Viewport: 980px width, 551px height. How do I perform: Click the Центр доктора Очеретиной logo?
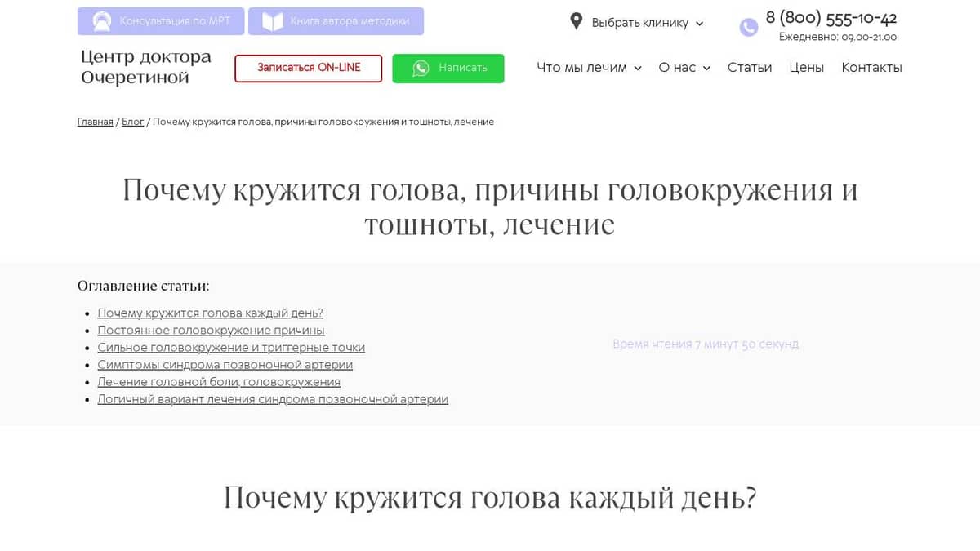[x=146, y=67]
